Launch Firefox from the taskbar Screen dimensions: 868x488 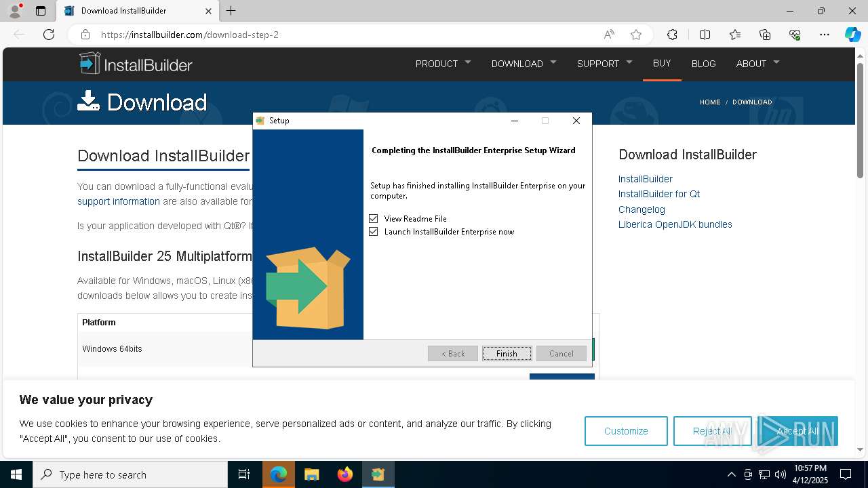pos(345,474)
